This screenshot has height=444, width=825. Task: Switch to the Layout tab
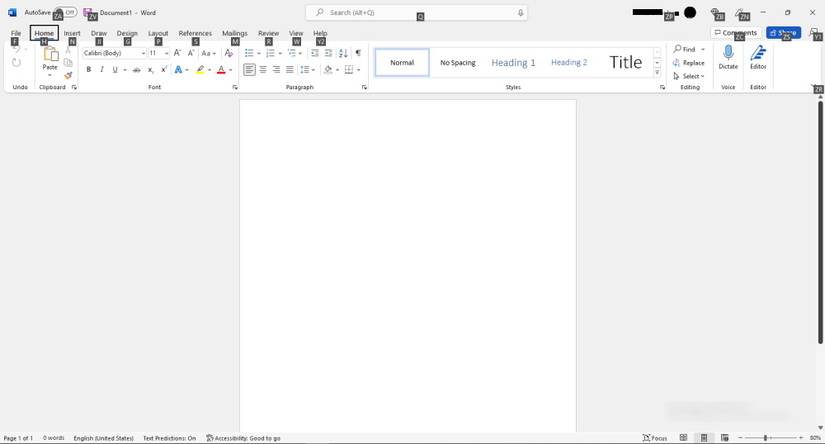pyautogui.click(x=158, y=33)
